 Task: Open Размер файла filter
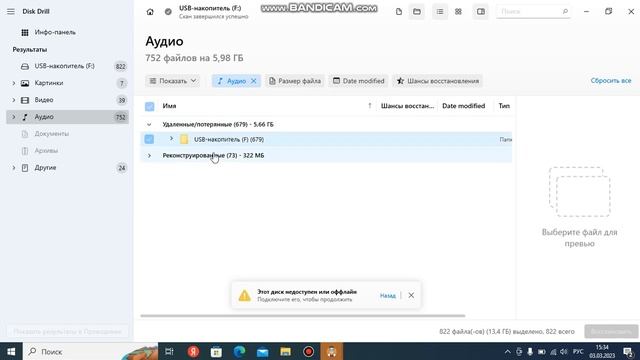295,81
